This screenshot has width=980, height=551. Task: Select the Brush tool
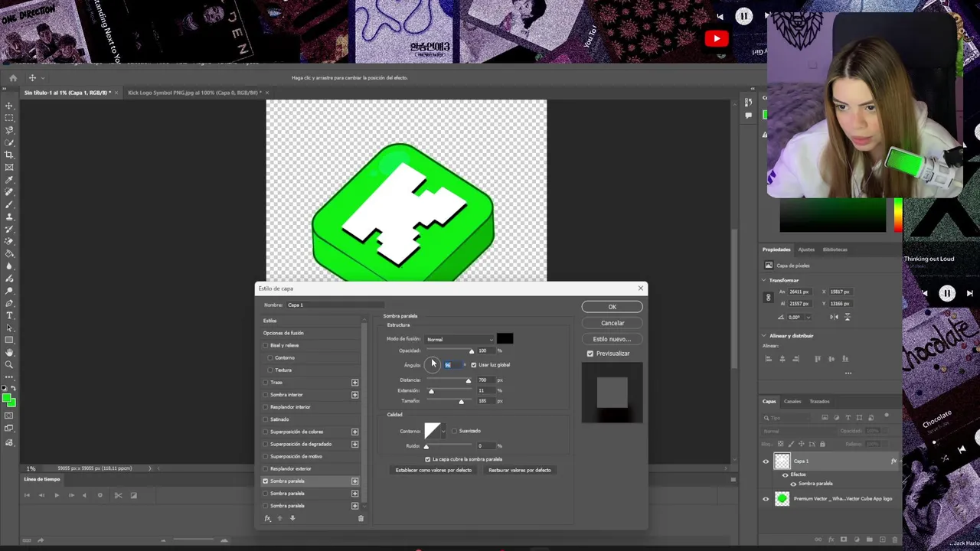click(9, 204)
